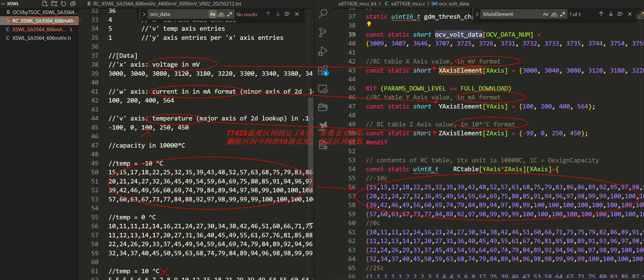The width and height of the screenshot is (644, 280).
Task: Click ocv_volt_data symbol breadcrumb
Action: tap(451, 4)
